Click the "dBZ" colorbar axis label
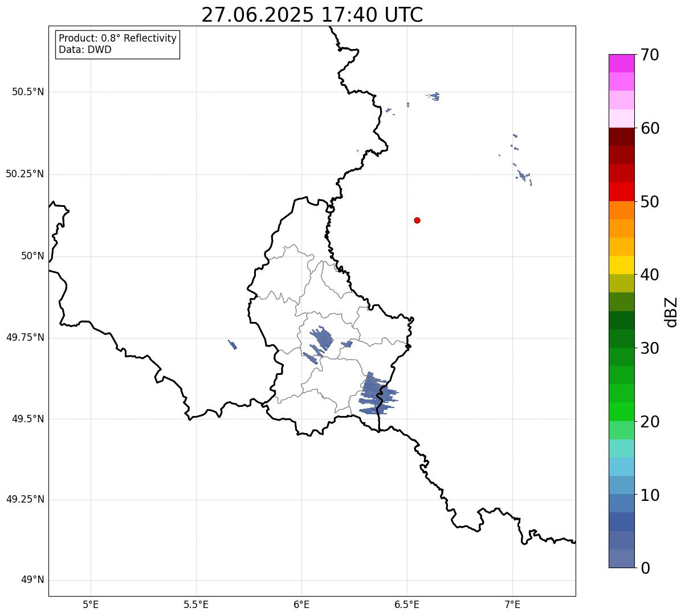 [672, 312]
